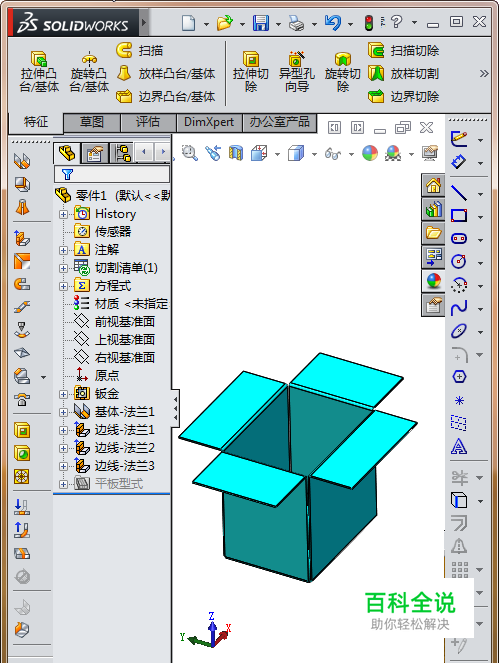Select 旋转切除 revolved cut tool
The image size is (499, 663).
coord(343,72)
